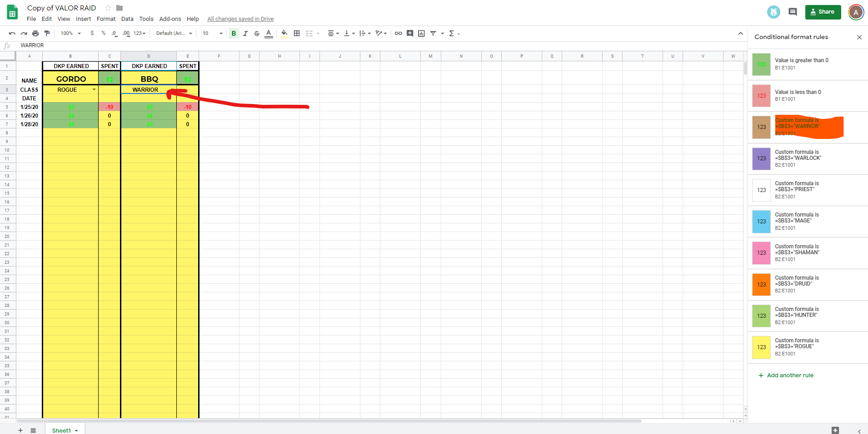Open the fill color picker
This screenshot has width=868, height=434.
284,33
